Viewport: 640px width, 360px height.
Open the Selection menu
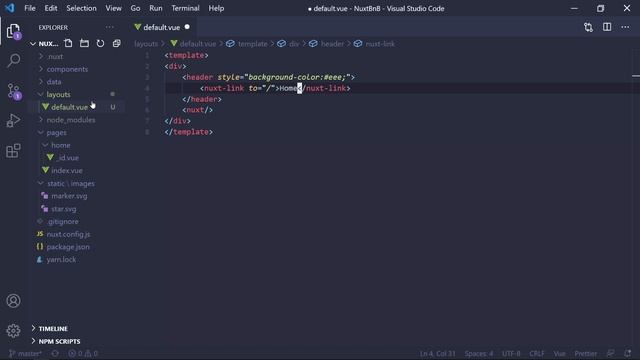point(82,8)
